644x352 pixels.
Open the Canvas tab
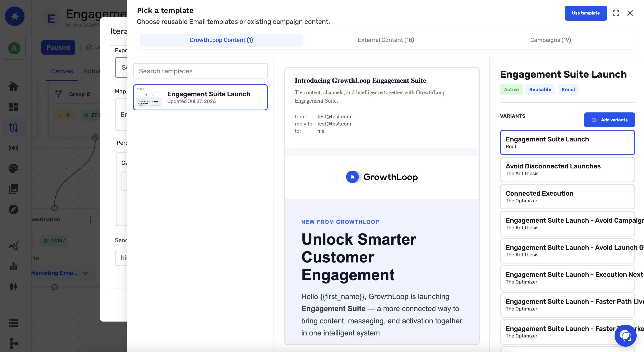[x=62, y=71]
